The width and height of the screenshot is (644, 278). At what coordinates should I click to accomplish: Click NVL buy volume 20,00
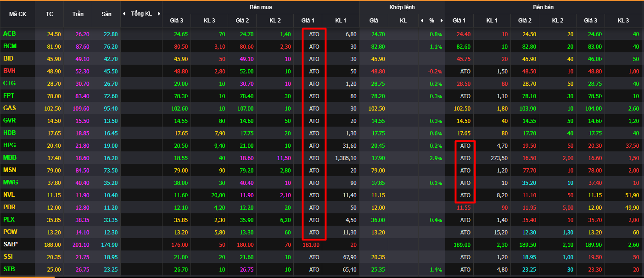point(218,195)
